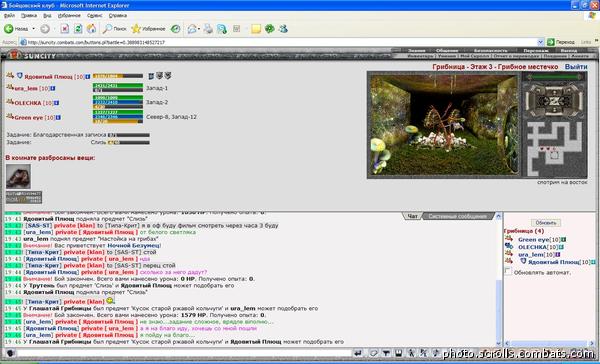The width and height of the screenshot is (600, 364).
Task: Click the Print icon in browser toolbar
Action: click(208, 29)
